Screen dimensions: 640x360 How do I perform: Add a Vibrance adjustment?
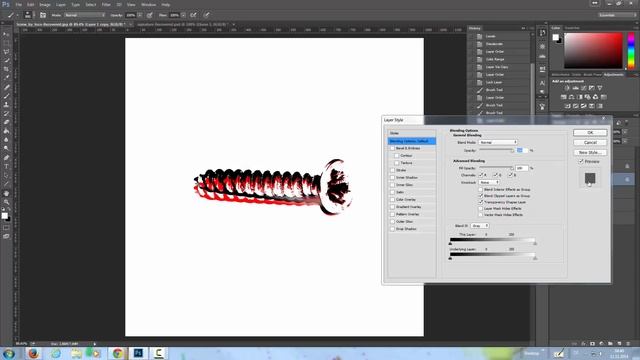(600, 88)
